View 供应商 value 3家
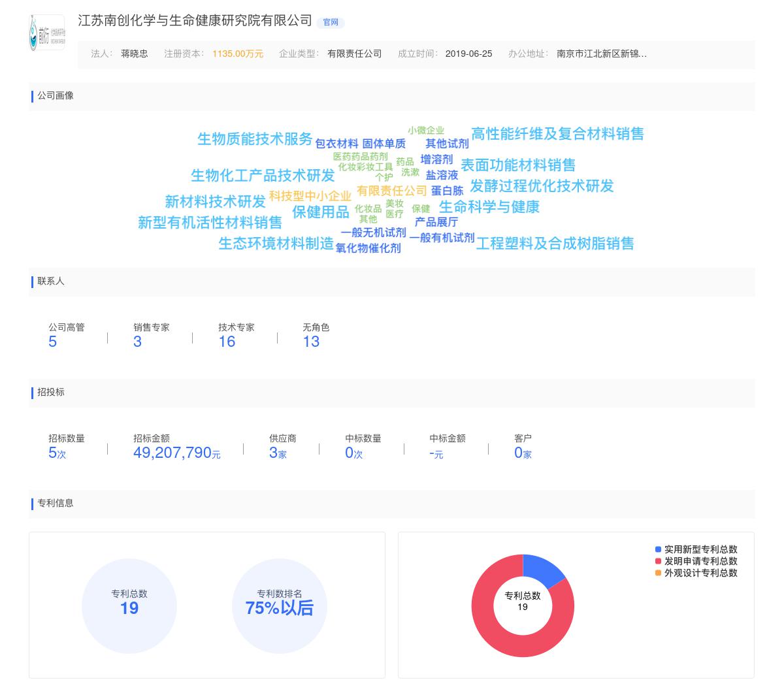 point(278,453)
